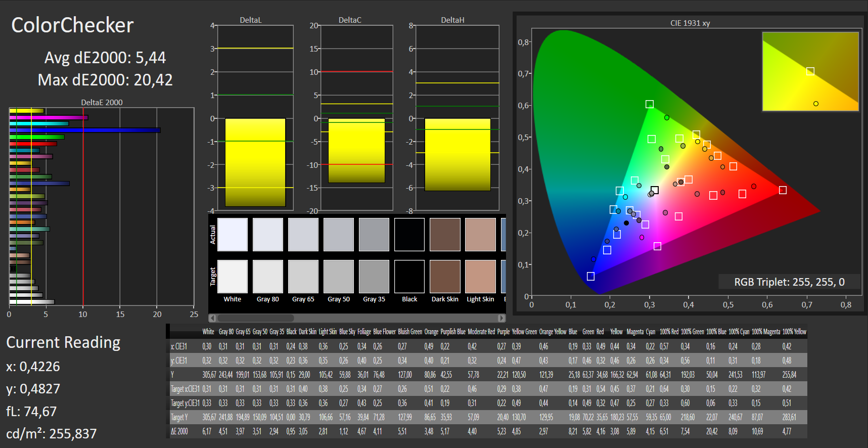868x448 pixels.
Task: Click the RGB Triplet readout label
Action: click(789, 282)
